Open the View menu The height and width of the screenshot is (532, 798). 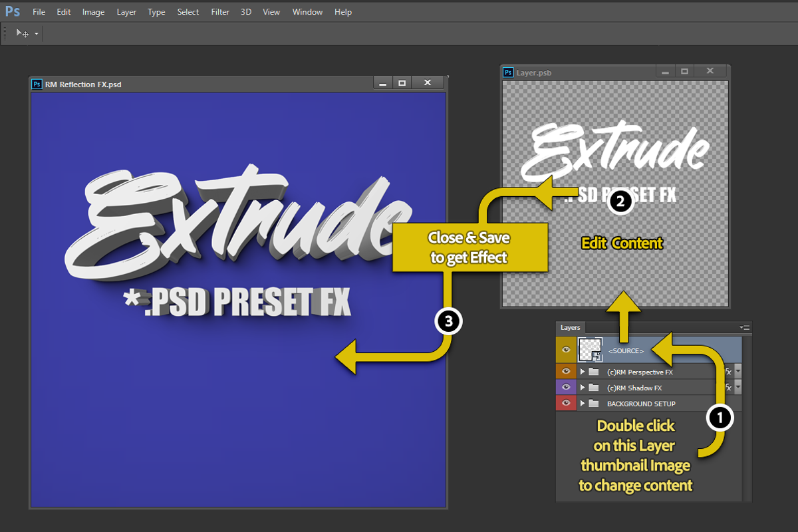click(271, 12)
